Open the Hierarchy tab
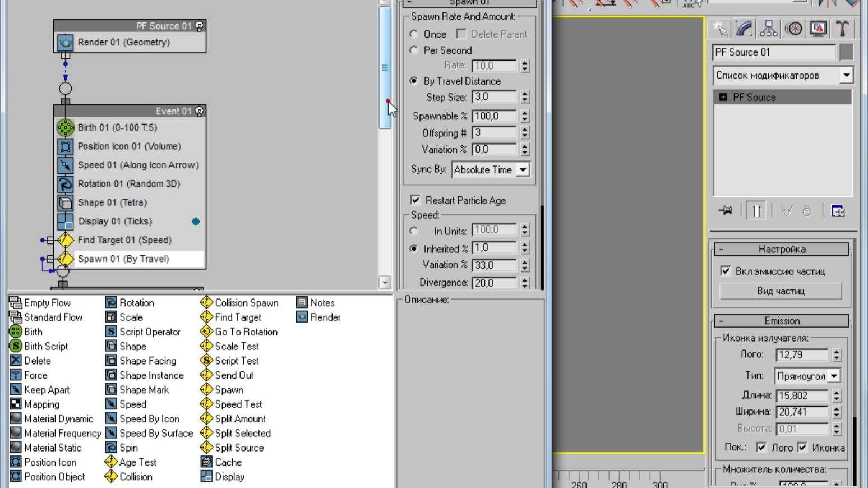Screen dimensions: 868x488 point(769,29)
